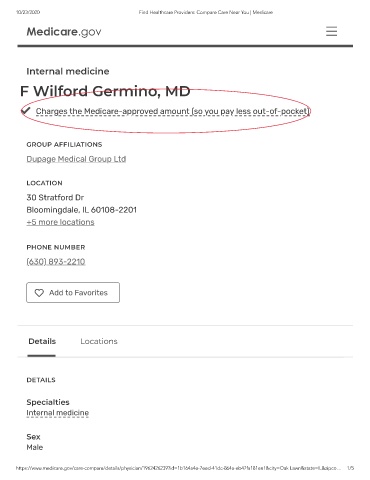Click the PHONE NUMBER section label
Image resolution: width=370 pixels, height=480 pixels.
pos(56,247)
